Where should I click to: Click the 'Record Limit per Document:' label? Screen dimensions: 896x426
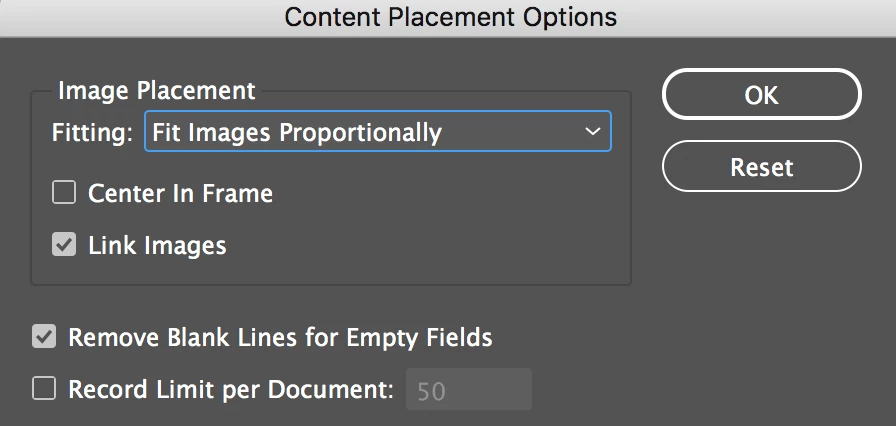point(231,389)
